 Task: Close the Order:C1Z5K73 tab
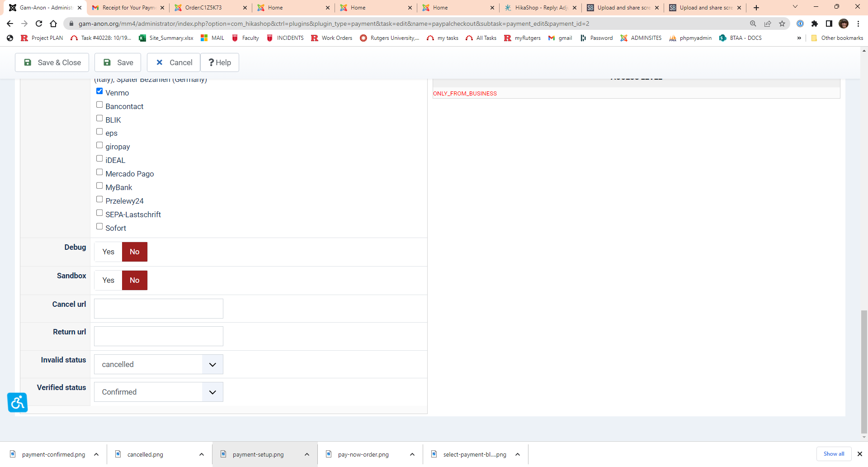(245, 8)
